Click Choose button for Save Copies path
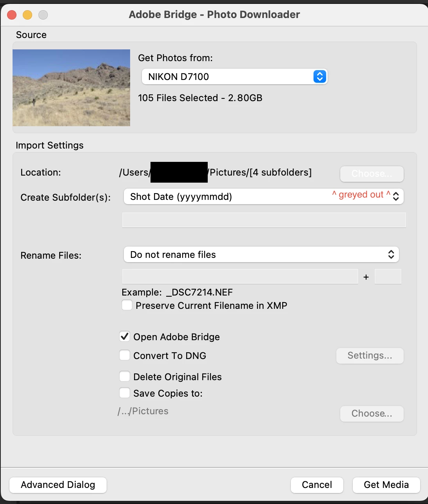Screen dimensions: 428x504 372,413
